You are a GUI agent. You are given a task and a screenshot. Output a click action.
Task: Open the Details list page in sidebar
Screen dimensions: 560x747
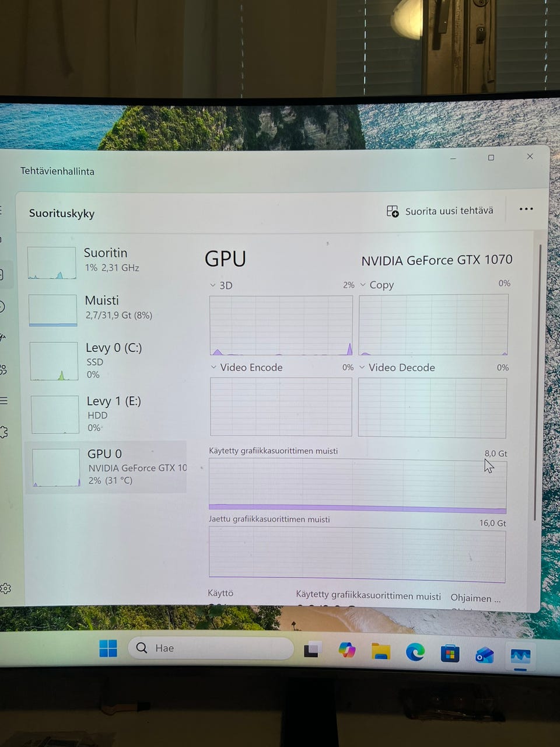(x=3, y=400)
